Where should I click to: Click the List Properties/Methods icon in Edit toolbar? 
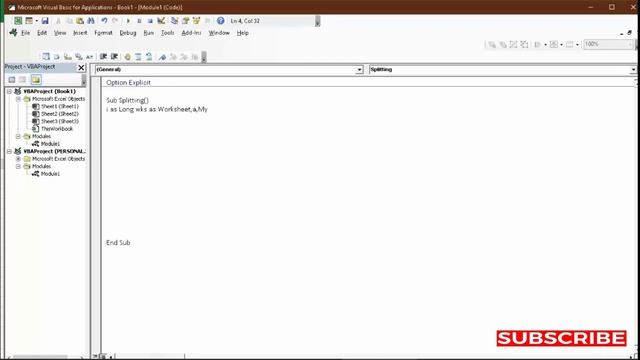tap(46, 56)
